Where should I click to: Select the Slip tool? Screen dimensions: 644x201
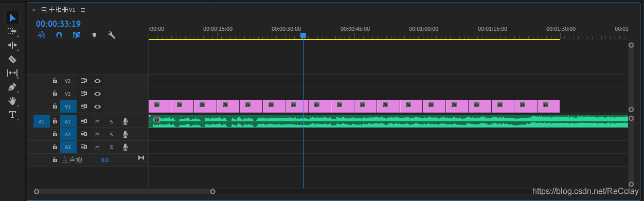click(12, 73)
